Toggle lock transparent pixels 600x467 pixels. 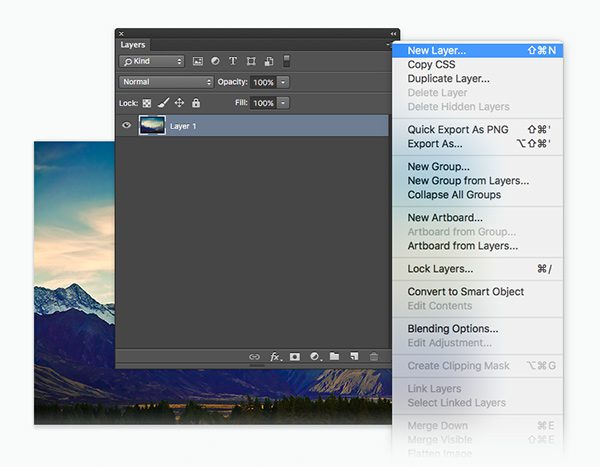148,103
